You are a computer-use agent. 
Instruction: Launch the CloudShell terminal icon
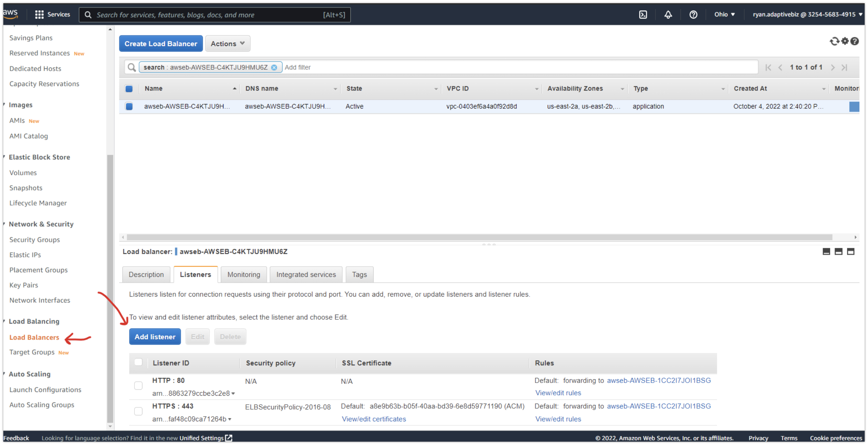pos(642,14)
